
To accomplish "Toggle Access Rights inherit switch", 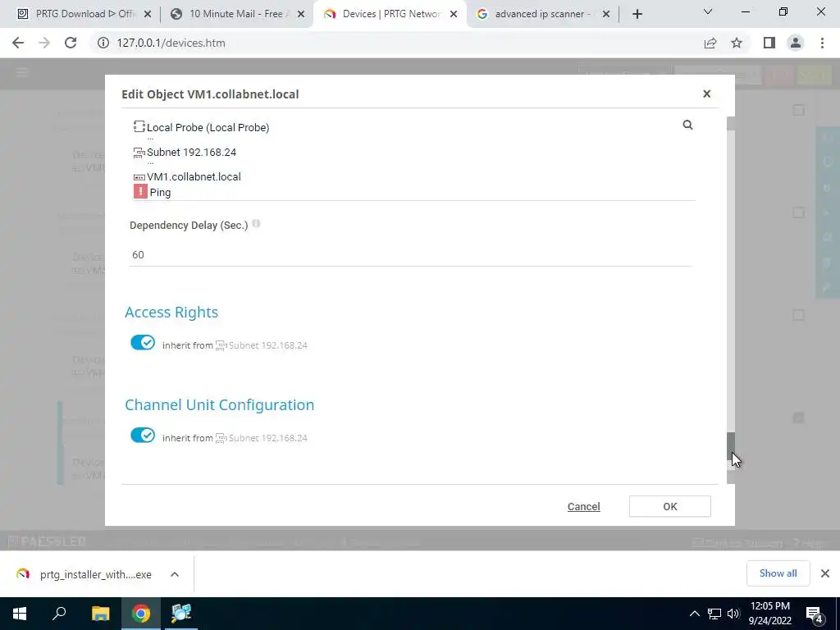I will (x=143, y=342).
